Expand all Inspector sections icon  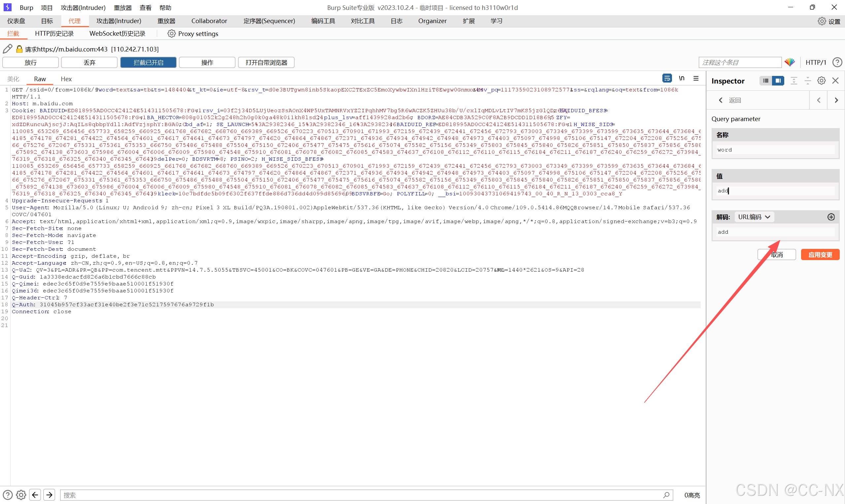tap(794, 81)
